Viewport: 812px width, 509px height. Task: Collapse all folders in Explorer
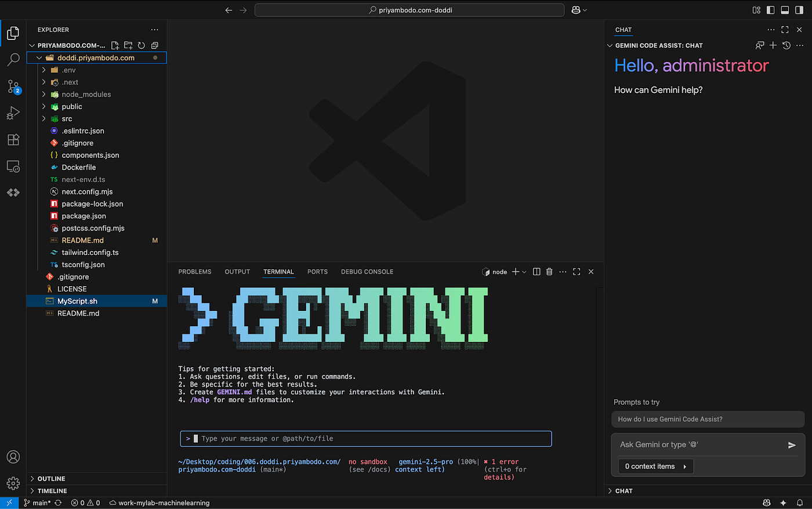click(x=154, y=45)
